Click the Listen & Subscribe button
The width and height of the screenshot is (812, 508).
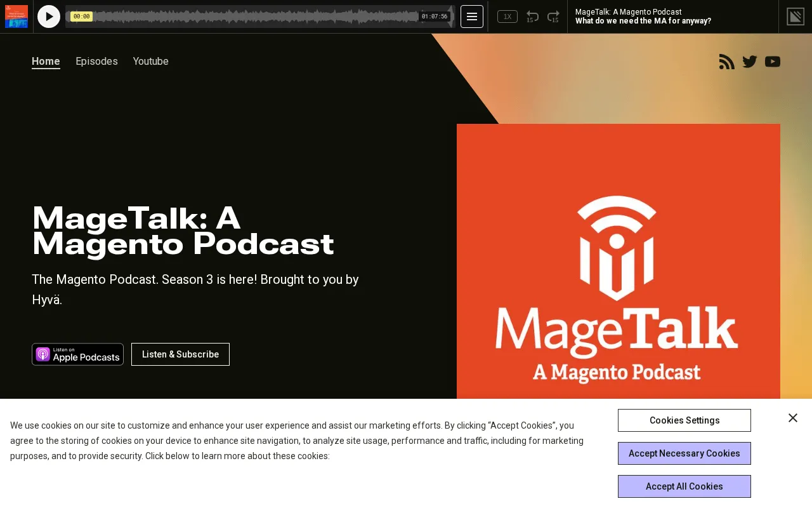pyautogui.click(x=180, y=354)
